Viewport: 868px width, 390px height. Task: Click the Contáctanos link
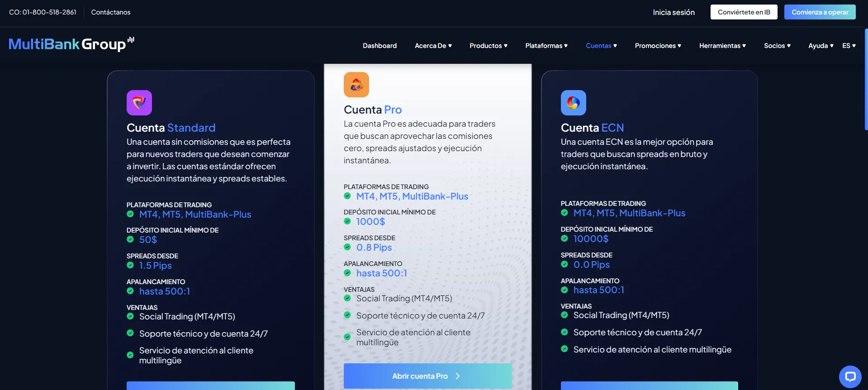(111, 12)
